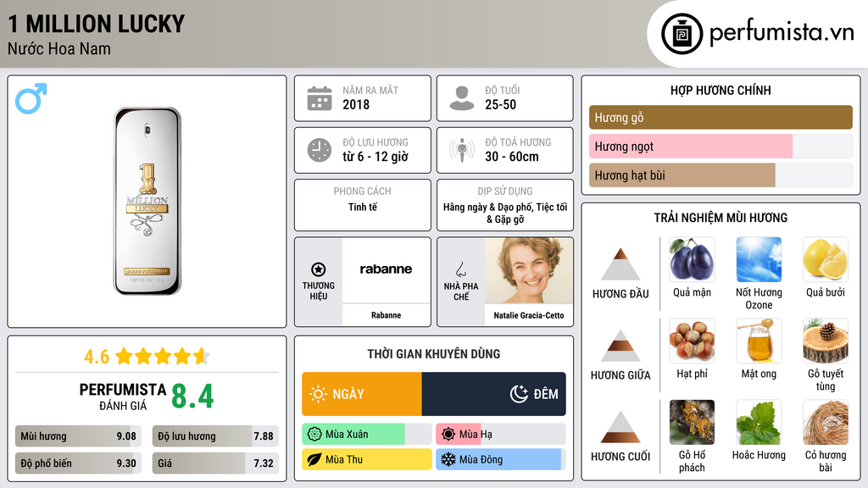Open the Nốt Hương Ozone note image

759,259
